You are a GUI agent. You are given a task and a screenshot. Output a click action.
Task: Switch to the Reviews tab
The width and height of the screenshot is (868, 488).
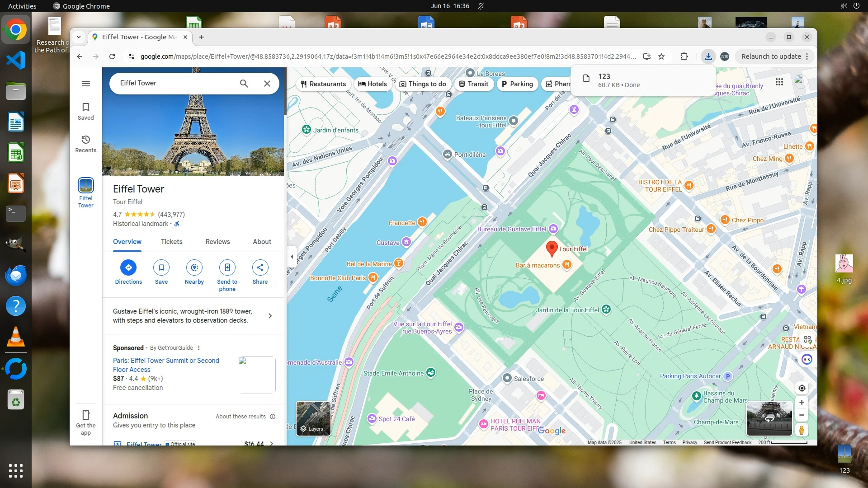[x=217, y=242]
